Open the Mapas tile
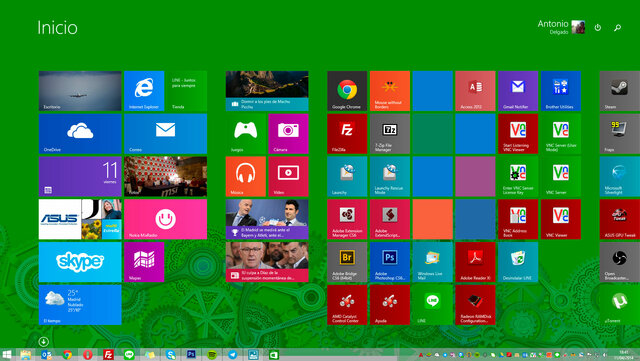The image size is (640, 361). (144, 262)
